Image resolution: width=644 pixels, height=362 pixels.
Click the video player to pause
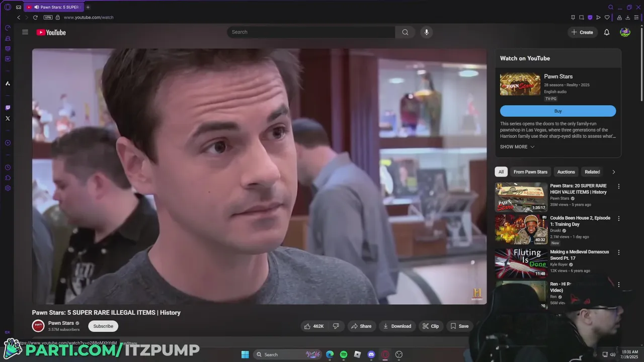(259, 176)
